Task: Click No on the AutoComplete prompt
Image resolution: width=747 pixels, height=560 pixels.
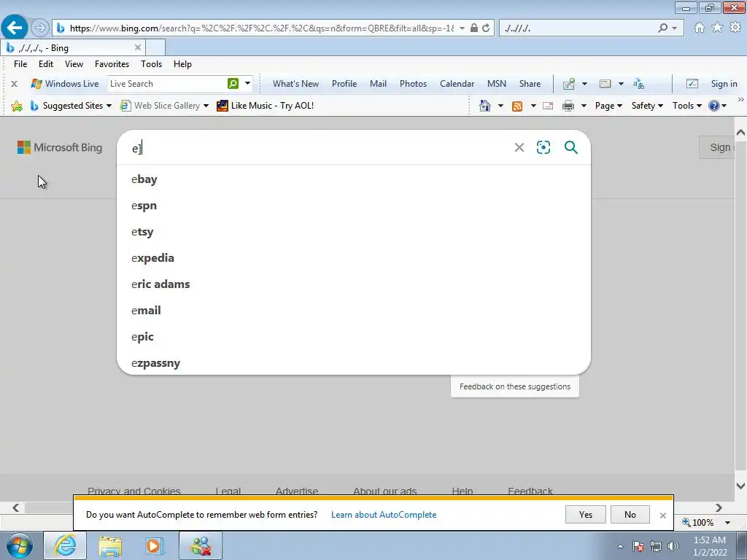Action: pos(630,514)
